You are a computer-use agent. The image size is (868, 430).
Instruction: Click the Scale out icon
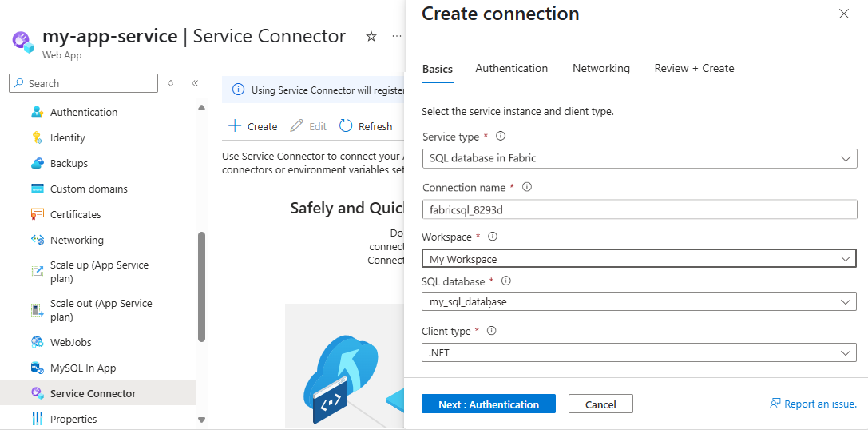click(x=37, y=310)
